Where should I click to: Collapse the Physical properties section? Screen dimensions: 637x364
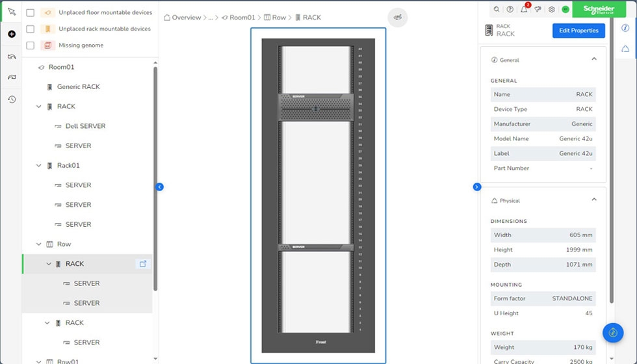tap(593, 200)
